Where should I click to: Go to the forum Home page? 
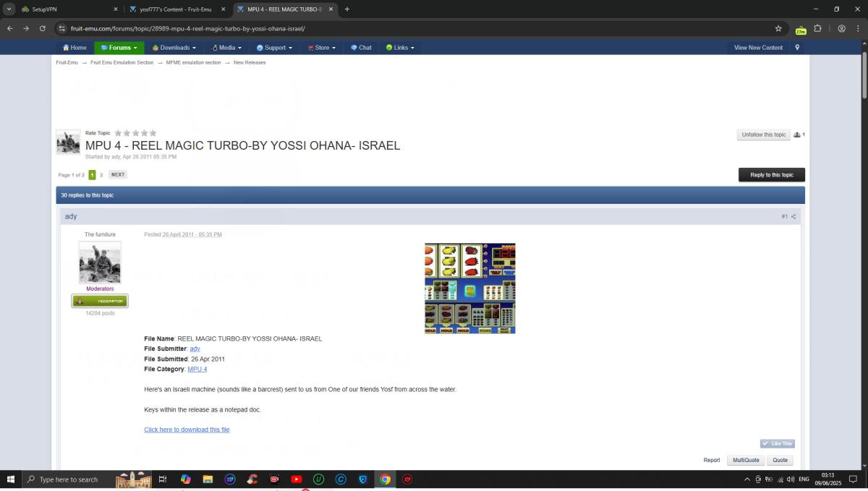coord(75,48)
